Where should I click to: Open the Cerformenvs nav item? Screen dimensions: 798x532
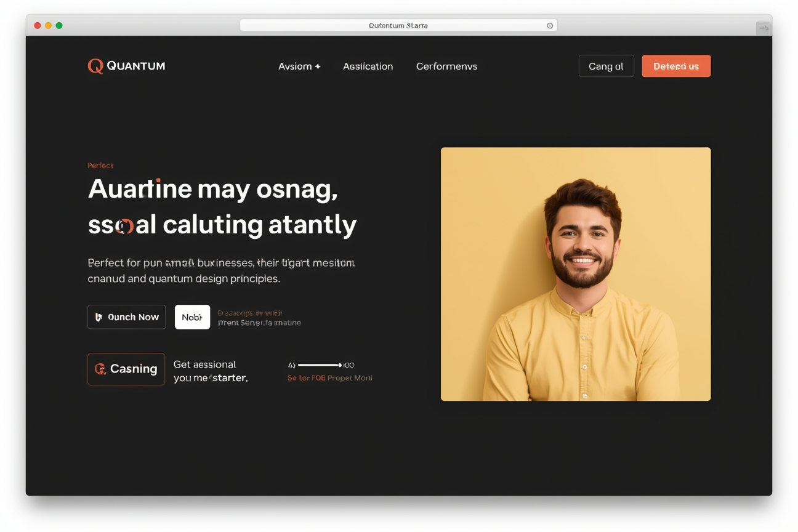tap(446, 66)
